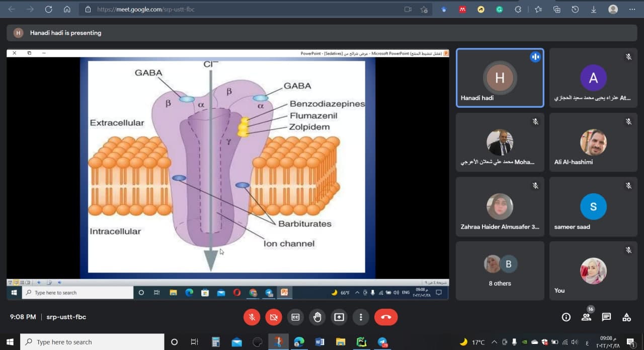Turn on the camera in Meet
This screenshot has height=350, width=644.
[x=273, y=317]
